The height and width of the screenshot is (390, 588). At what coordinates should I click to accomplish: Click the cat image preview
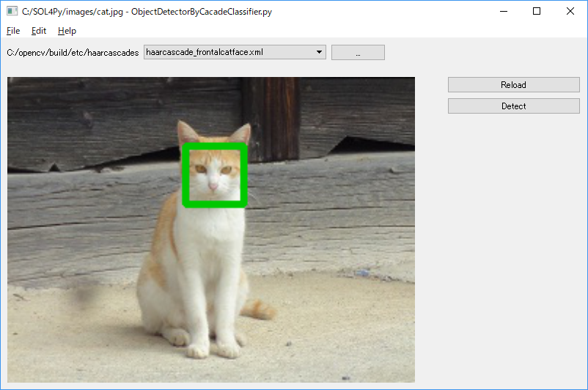click(211, 230)
